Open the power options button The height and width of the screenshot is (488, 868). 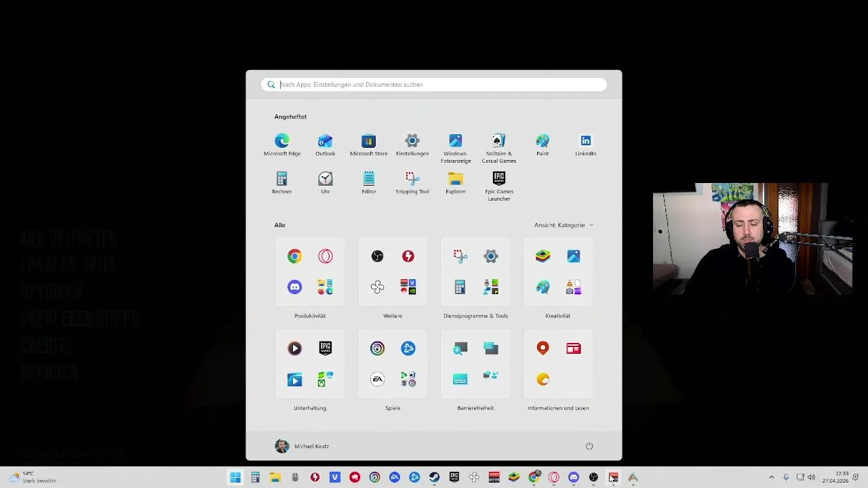[x=589, y=446]
